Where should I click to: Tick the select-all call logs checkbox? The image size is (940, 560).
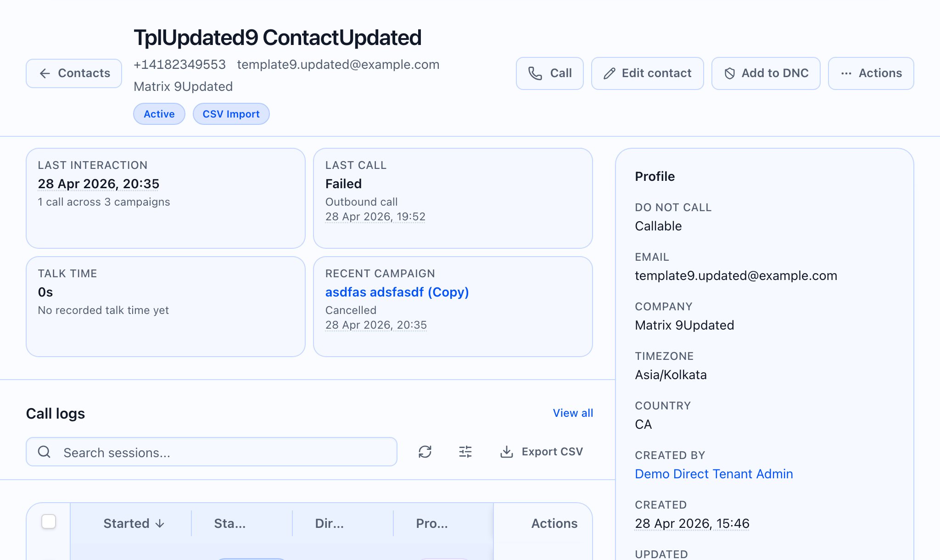[49, 522]
